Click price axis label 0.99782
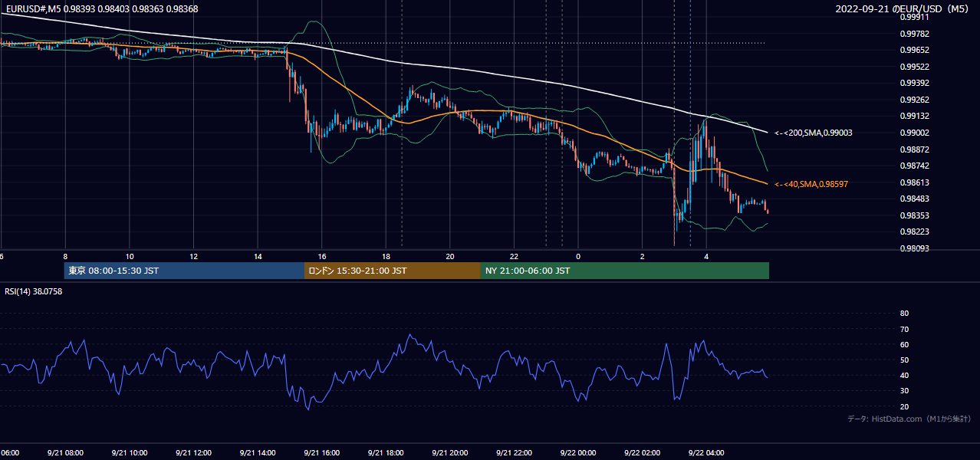The image size is (980, 460). [914, 34]
